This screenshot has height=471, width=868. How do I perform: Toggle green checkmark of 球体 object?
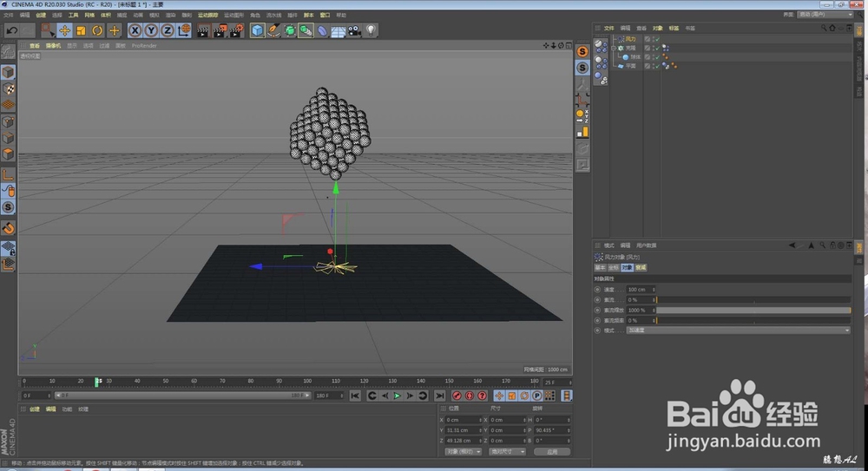[656, 57]
